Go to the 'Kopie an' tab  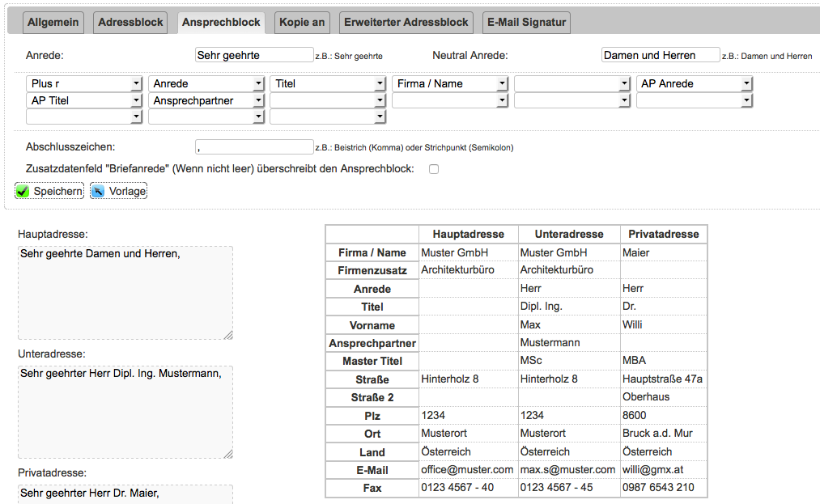tap(302, 23)
